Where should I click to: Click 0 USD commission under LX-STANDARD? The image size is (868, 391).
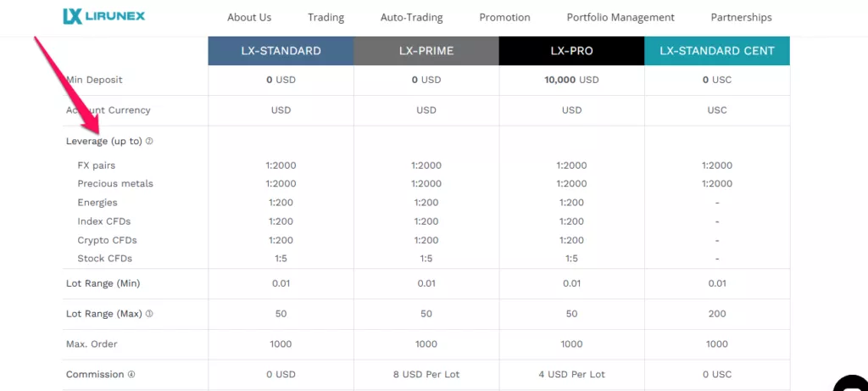(281, 374)
